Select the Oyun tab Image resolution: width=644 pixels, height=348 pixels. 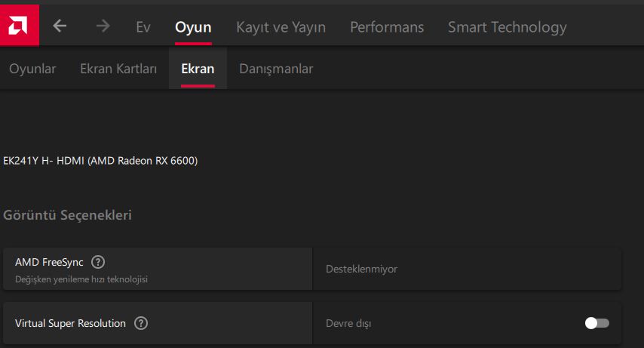tap(193, 27)
